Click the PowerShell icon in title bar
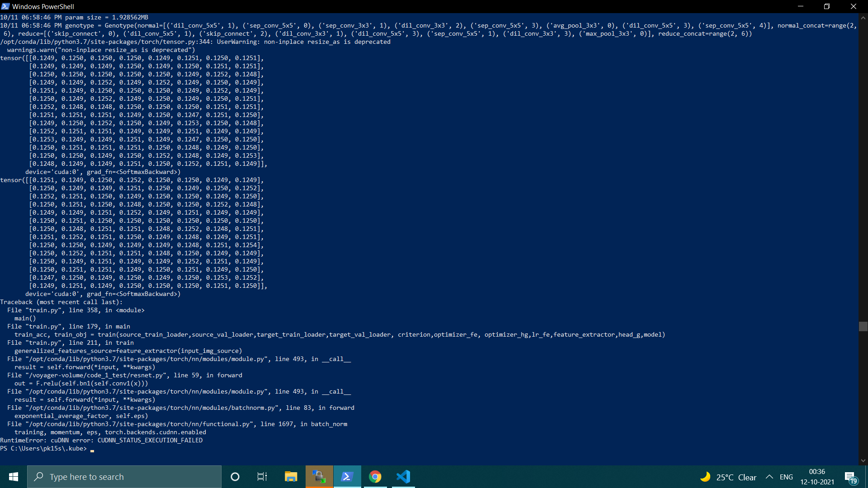The image size is (868, 488). [x=5, y=6]
